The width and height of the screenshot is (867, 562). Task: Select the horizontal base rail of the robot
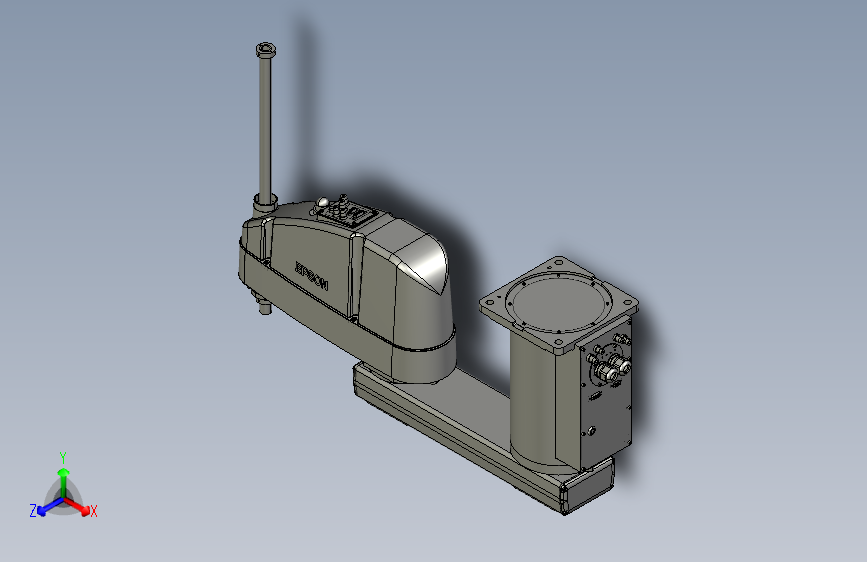pyautogui.click(x=484, y=437)
